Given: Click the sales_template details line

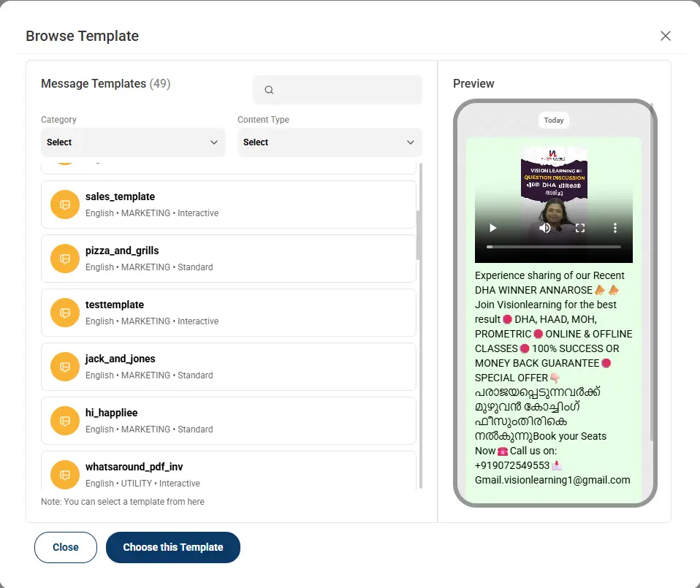Looking at the screenshot, I should point(152,213).
